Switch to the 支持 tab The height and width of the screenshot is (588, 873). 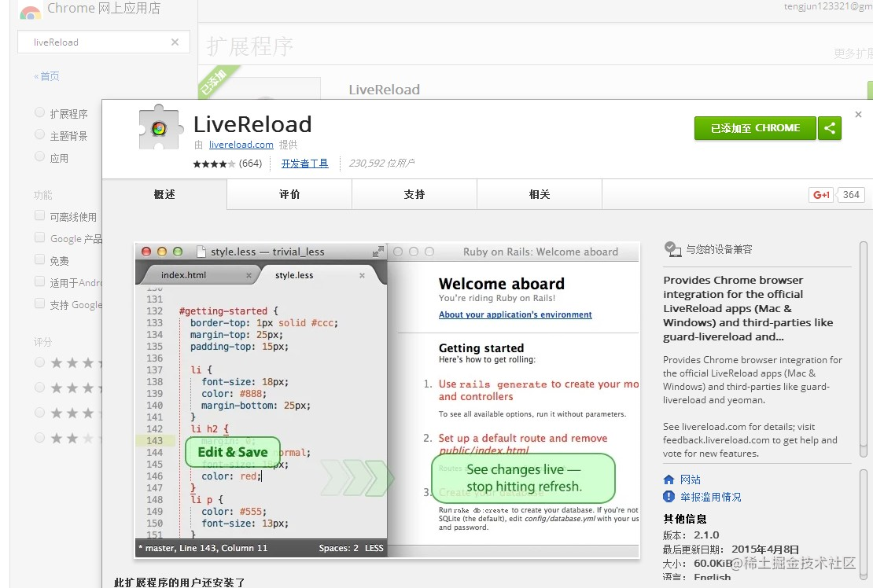414,194
